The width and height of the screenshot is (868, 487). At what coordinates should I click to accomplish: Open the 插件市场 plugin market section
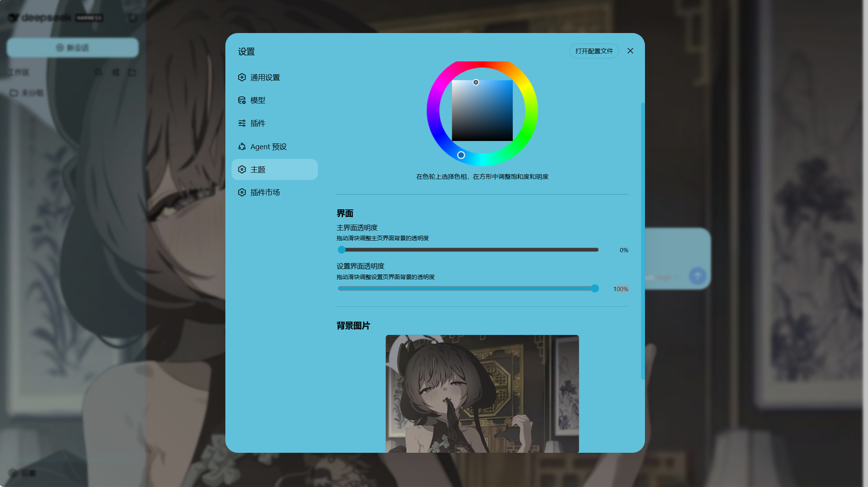274,192
